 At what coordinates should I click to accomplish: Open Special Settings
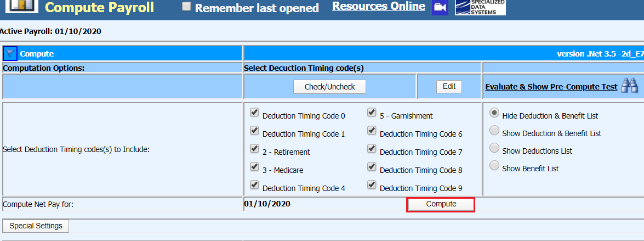(x=36, y=226)
